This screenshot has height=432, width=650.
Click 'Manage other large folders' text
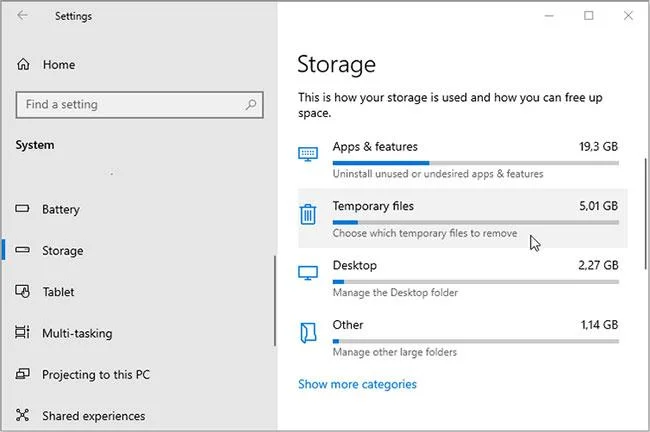395,352
